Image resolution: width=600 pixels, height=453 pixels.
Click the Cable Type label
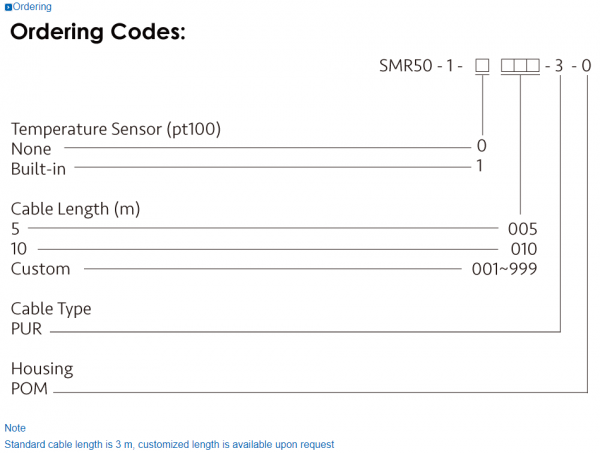51,309
